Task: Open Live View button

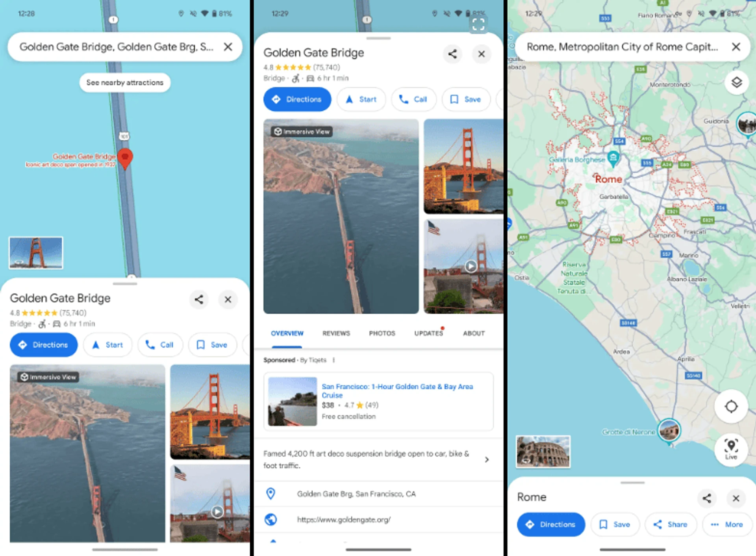Action: pyautogui.click(x=731, y=450)
